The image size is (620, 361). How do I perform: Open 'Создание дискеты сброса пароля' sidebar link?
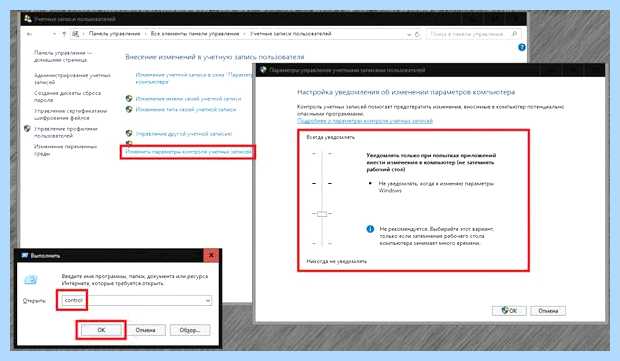pos(67,96)
